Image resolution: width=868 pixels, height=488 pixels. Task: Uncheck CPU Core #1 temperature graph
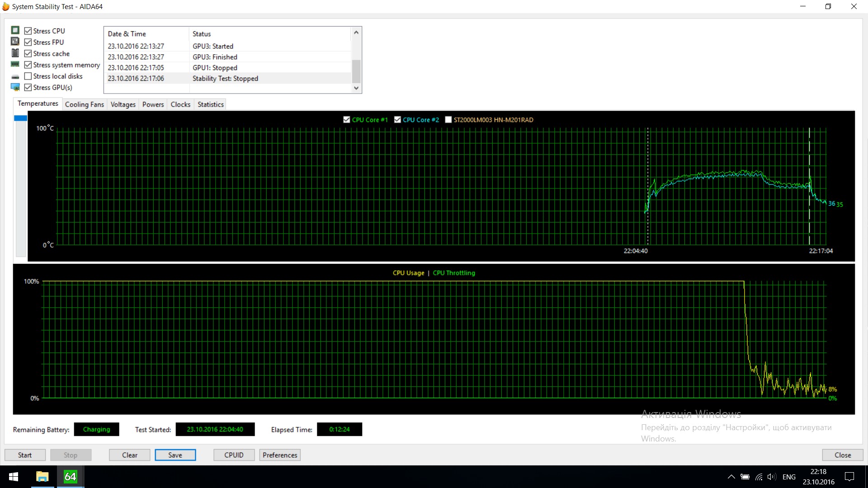[x=347, y=120]
